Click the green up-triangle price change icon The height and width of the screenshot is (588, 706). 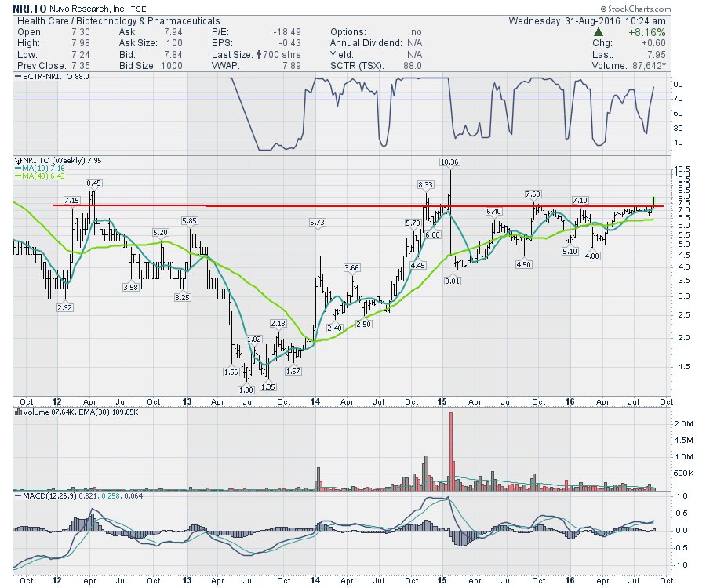(599, 32)
